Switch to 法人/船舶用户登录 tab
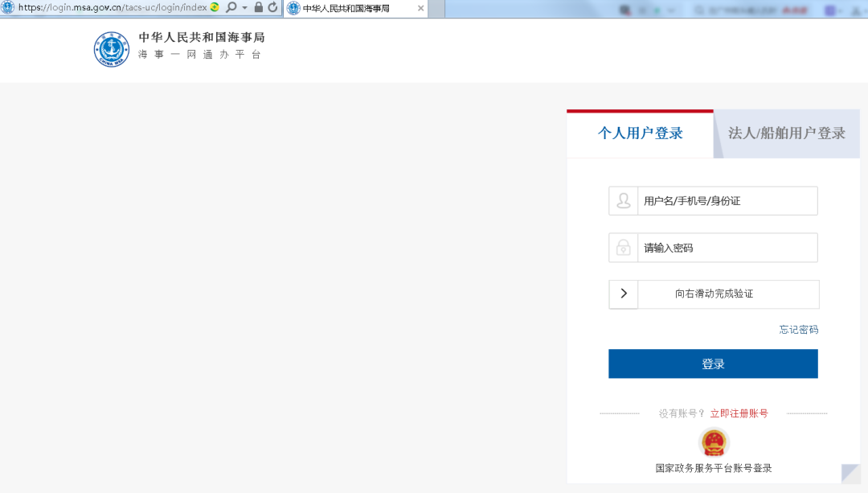 click(x=787, y=134)
